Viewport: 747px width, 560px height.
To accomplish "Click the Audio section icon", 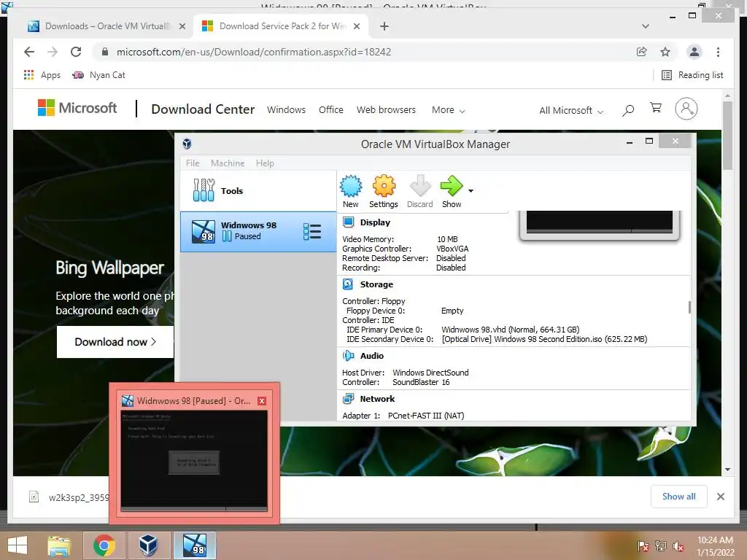I will (348, 356).
